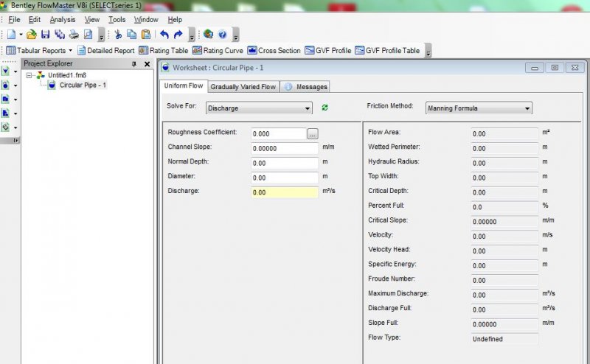Open dropdown arrow next to circular pipe sidebar icon
590x364 pixels.
tap(15, 85)
